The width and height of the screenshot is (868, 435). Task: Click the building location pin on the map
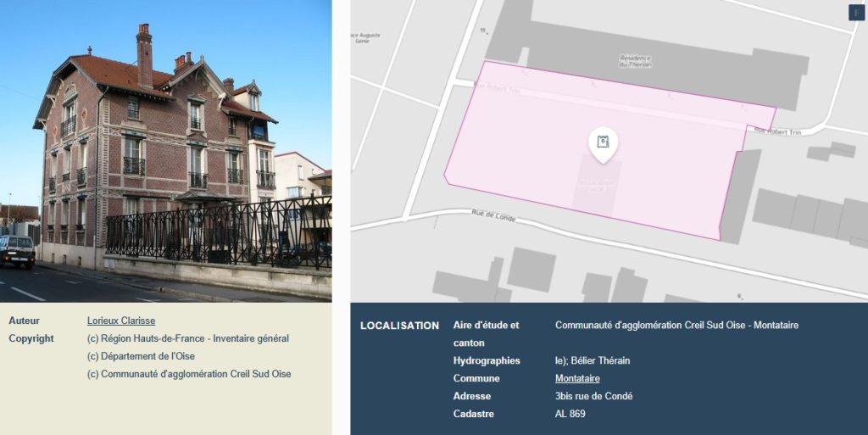[603, 143]
